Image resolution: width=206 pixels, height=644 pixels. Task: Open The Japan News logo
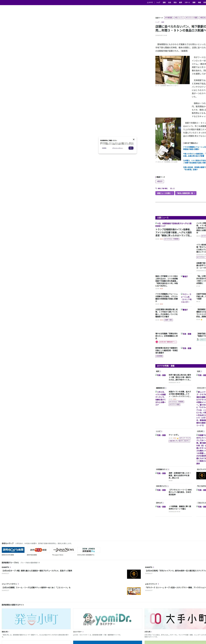[x=64, y=550]
